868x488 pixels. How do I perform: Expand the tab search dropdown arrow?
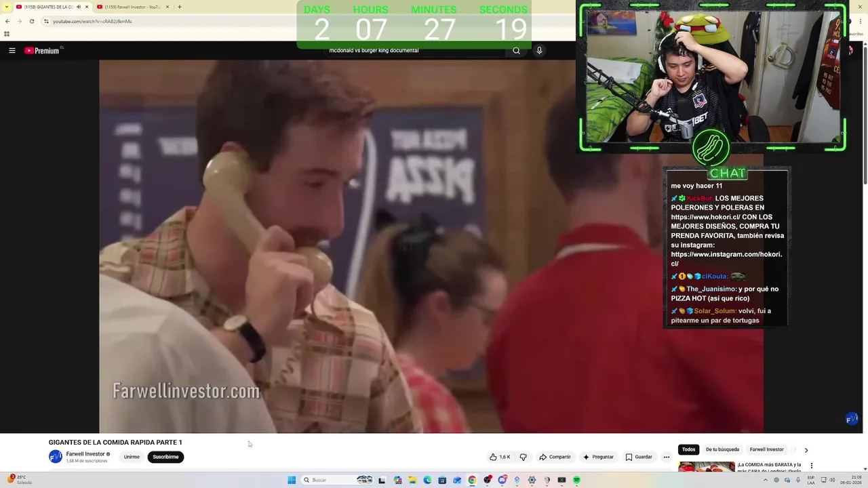(5, 7)
